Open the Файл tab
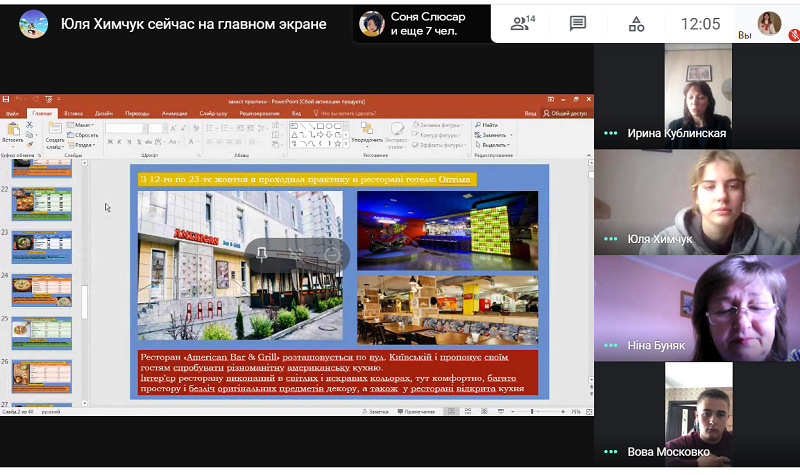 (12, 113)
